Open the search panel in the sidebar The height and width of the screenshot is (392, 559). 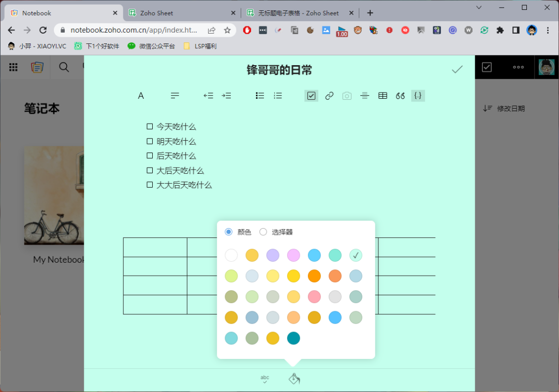pyautogui.click(x=63, y=67)
